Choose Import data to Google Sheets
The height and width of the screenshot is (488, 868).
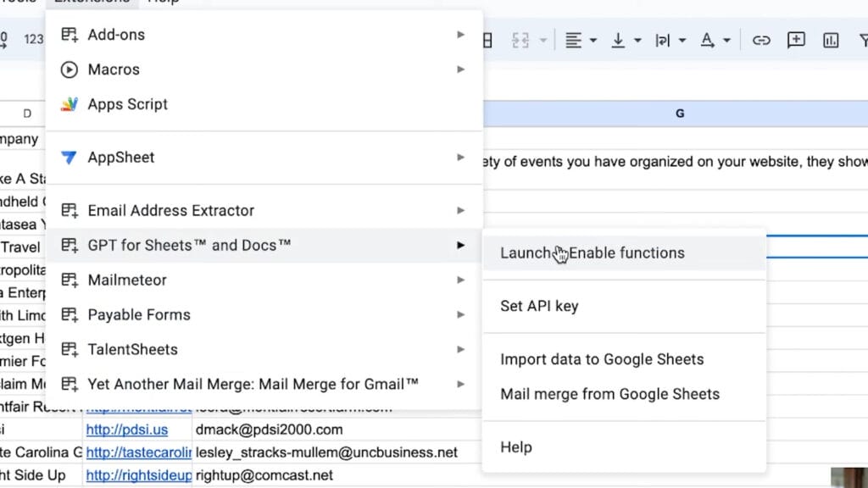[x=625, y=359]
